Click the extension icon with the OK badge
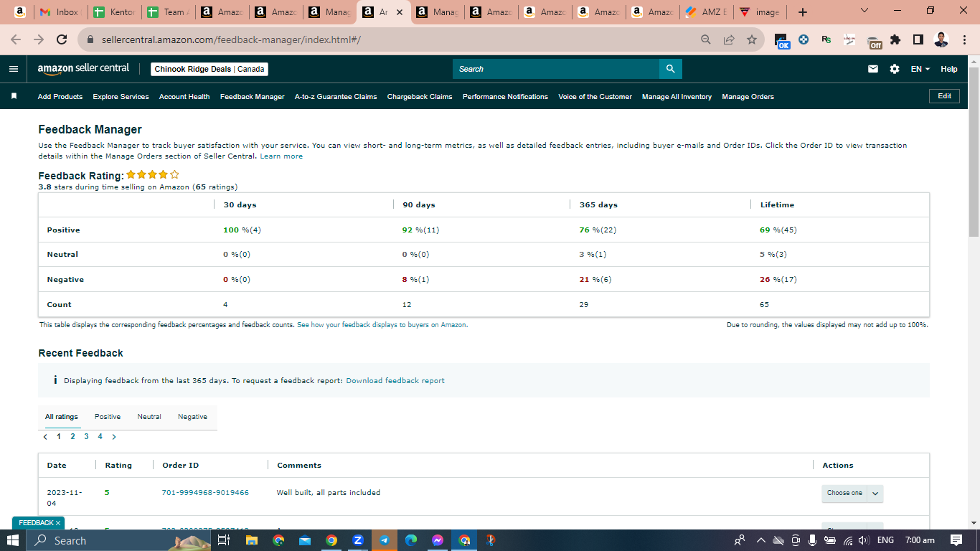The height and width of the screenshot is (551, 980). click(782, 41)
